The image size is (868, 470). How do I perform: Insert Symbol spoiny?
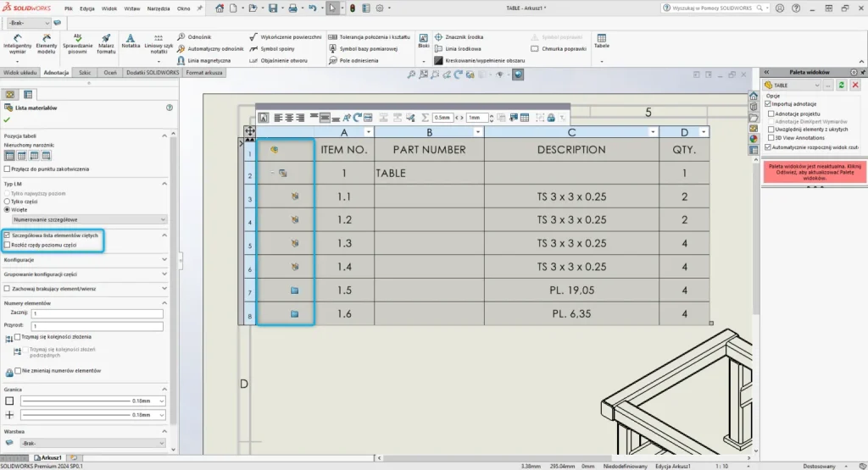pyautogui.click(x=272, y=48)
